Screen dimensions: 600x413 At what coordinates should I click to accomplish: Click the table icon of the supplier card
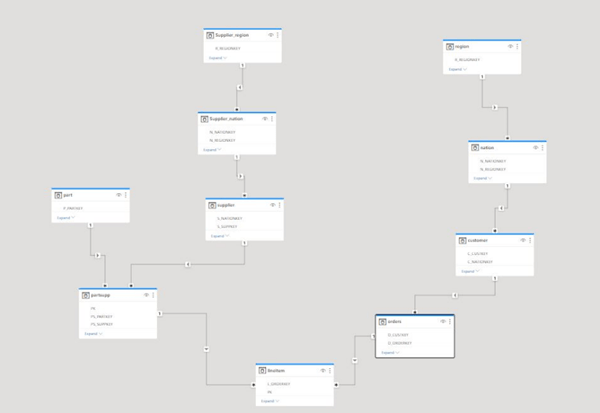pos(212,204)
